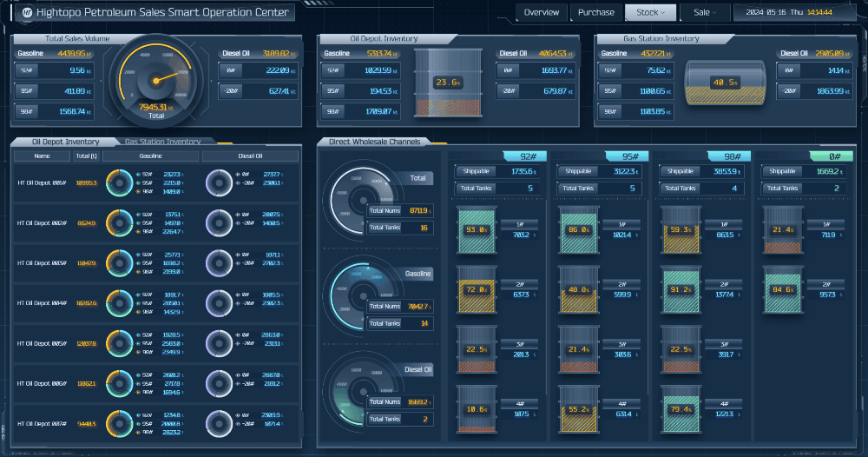
Task: Click the Total (t) column header
Action: 86,156
